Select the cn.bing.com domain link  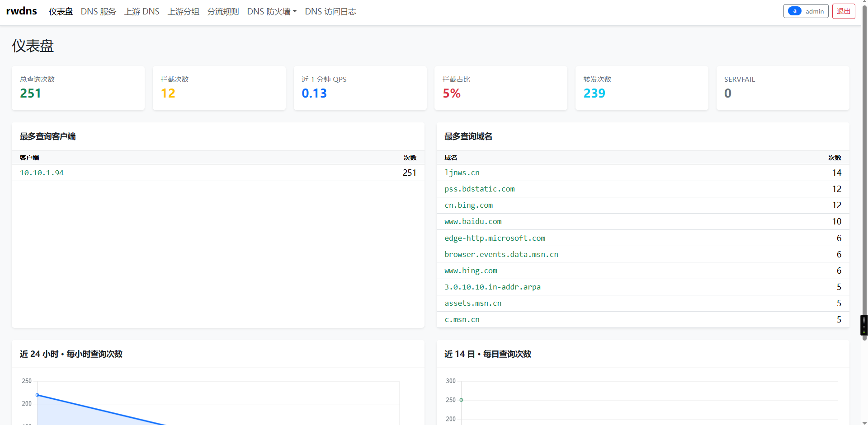click(469, 205)
